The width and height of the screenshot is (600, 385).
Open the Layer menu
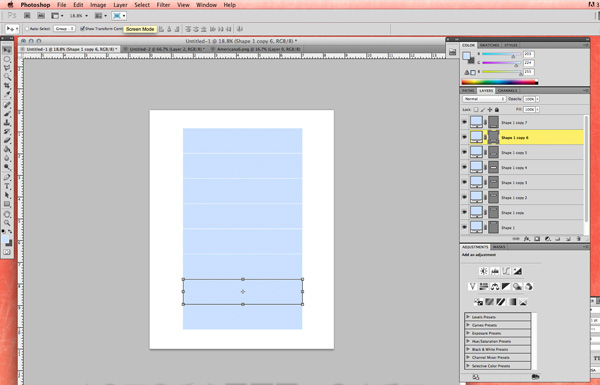pos(120,5)
